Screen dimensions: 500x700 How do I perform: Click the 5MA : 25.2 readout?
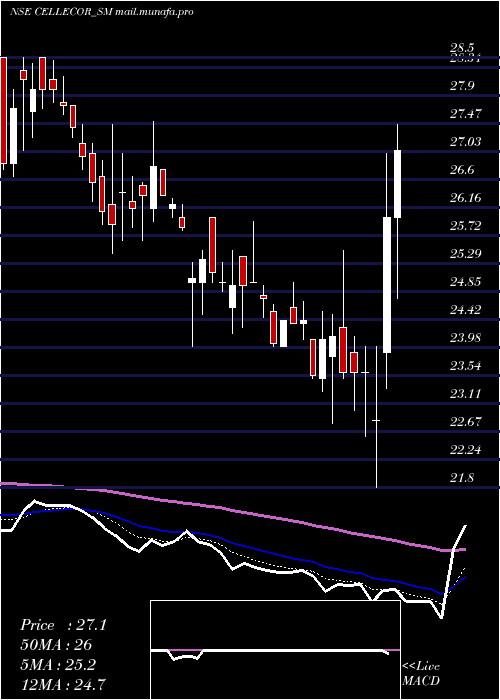click(58, 665)
